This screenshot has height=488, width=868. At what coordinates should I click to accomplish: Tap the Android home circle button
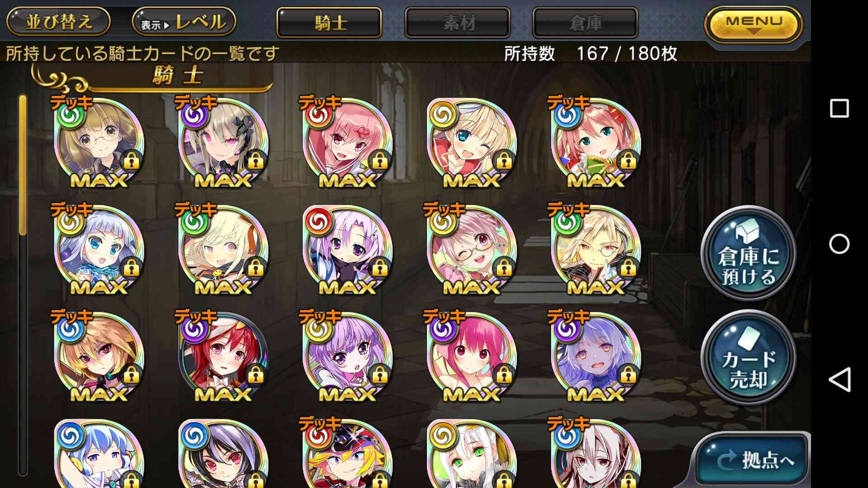[x=839, y=244]
